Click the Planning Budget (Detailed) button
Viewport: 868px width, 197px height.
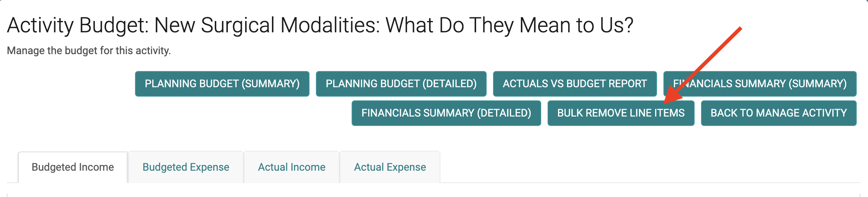401,83
